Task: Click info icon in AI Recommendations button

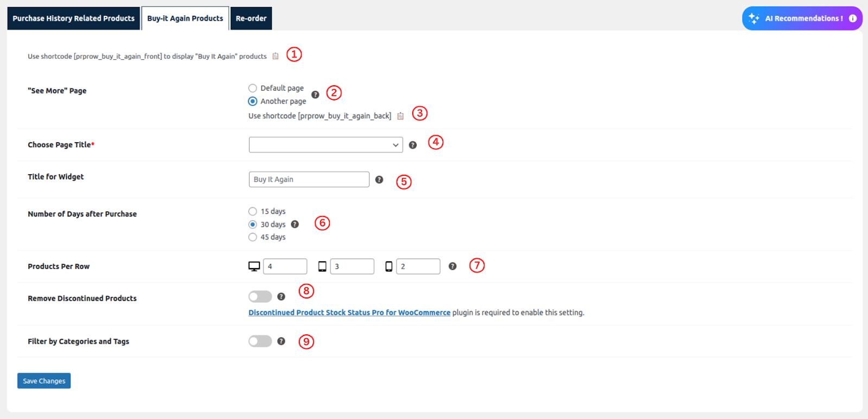Action: 853,18
